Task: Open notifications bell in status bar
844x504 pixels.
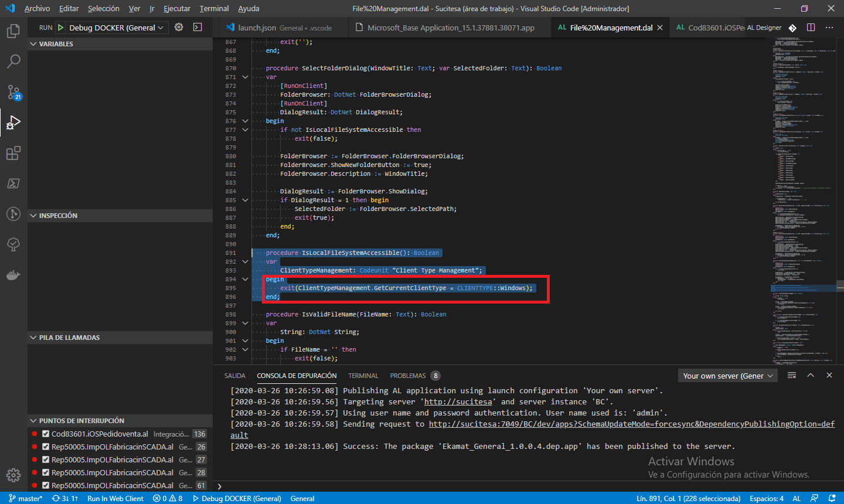Action: 832,498
